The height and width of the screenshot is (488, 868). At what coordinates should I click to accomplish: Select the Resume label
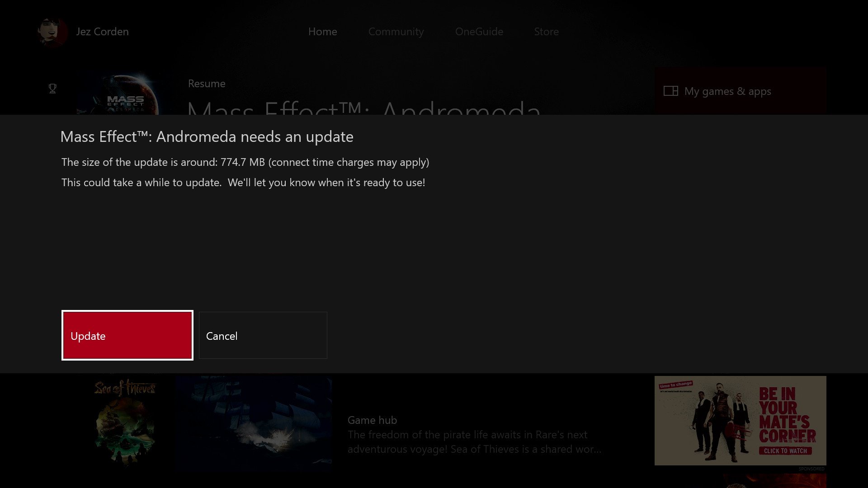[x=207, y=84]
